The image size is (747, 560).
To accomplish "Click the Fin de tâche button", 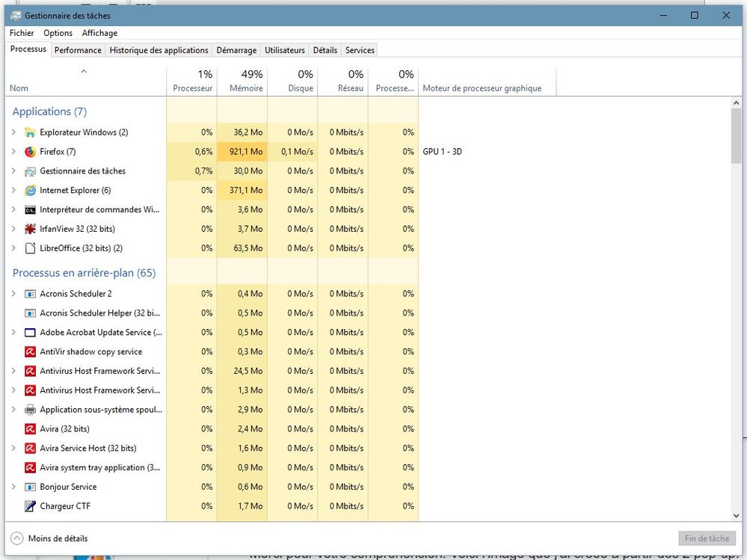I will pyautogui.click(x=706, y=538).
